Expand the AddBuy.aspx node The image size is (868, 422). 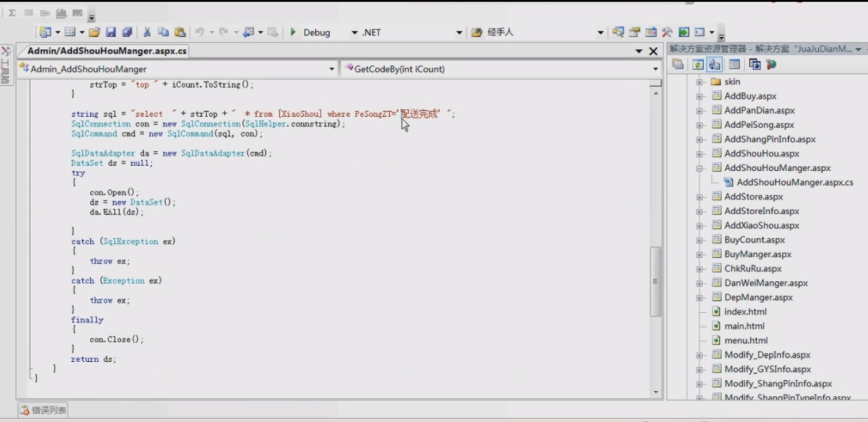tap(699, 96)
